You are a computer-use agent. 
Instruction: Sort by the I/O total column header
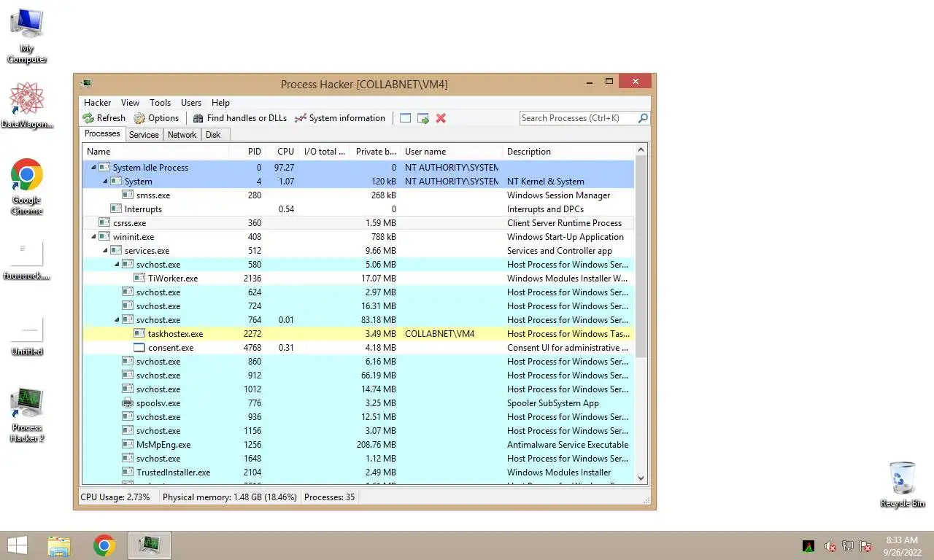325,152
